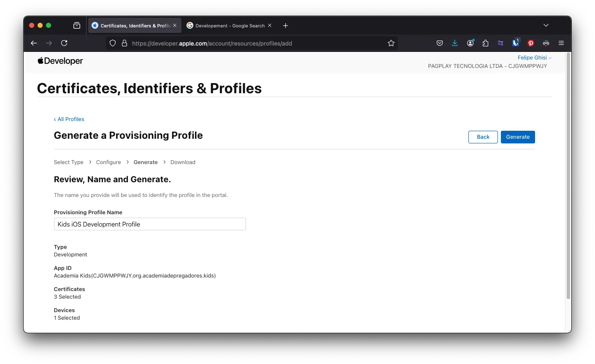Image resolution: width=595 pixels, height=364 pixels.
Task: Open the Bitwarden shield extension
Action: (x=516, y=43)
